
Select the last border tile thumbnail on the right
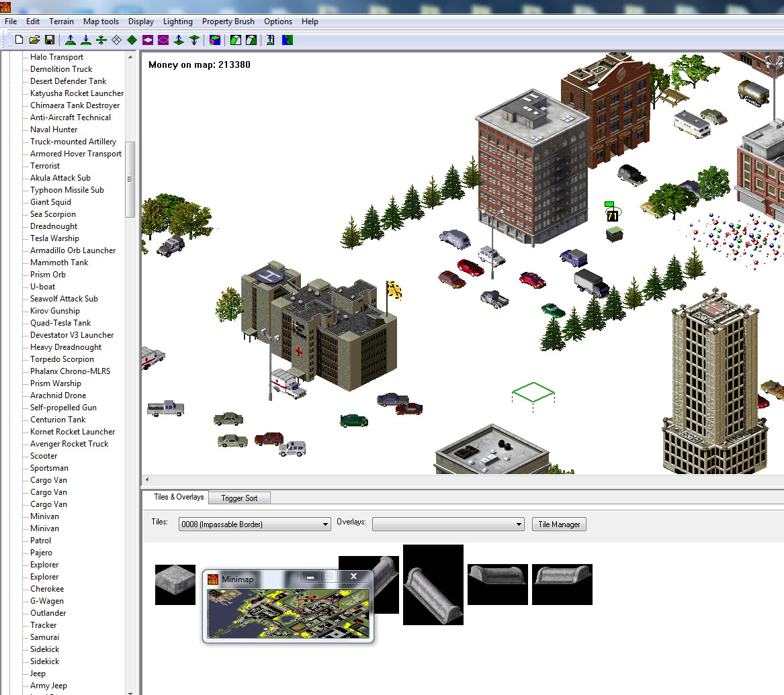click(x=562, y=585)
